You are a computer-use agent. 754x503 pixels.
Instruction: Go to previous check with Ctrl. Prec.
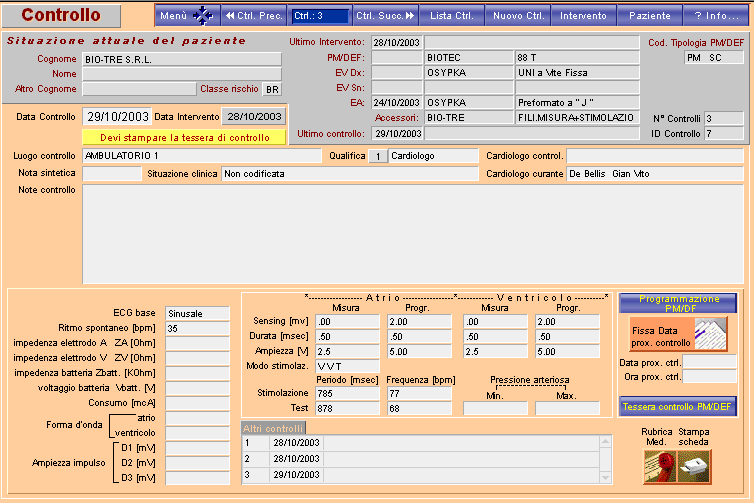tap(254, 16)
